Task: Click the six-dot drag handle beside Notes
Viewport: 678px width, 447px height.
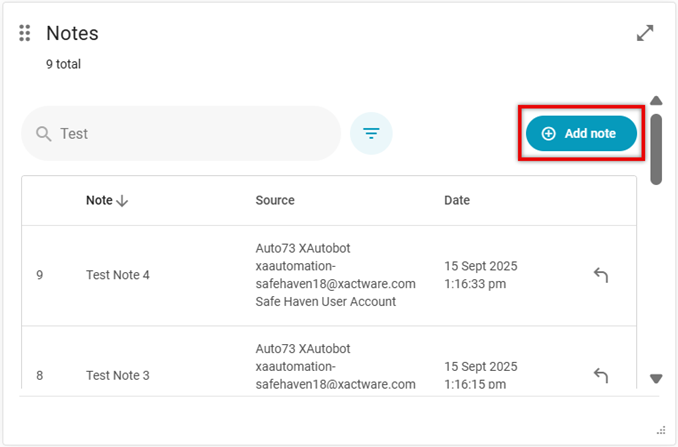Action: click(25, 34)
